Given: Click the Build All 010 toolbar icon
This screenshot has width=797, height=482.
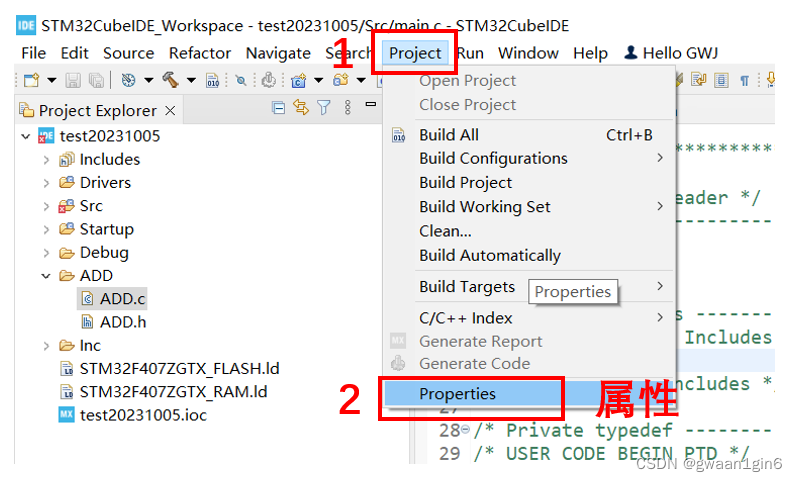Looking at the screenshot, I should pos(212,81).
